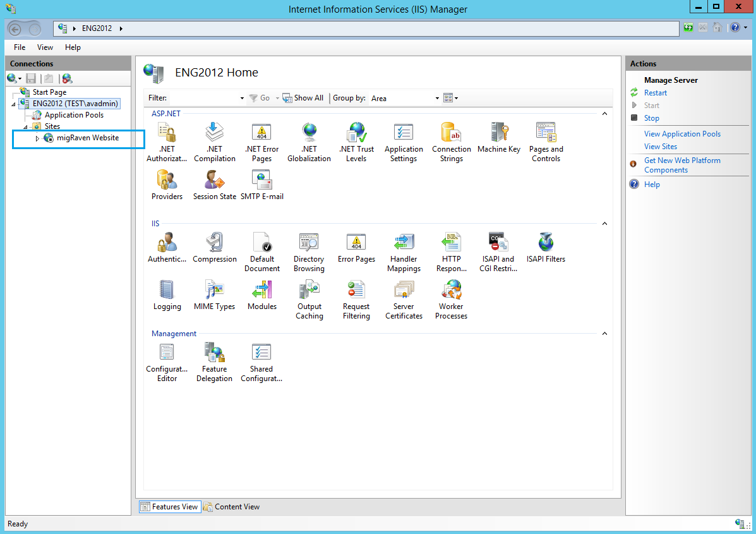Open Feature Delegation feature
This screenshot has height=534, width=756.
(215, 362)
